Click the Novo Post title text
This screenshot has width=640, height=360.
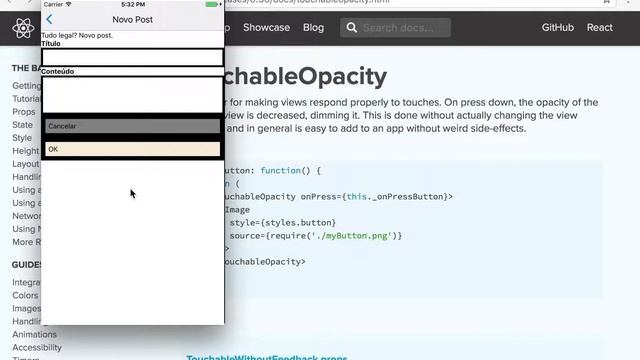pyautogui.click(x=133, y=20)
